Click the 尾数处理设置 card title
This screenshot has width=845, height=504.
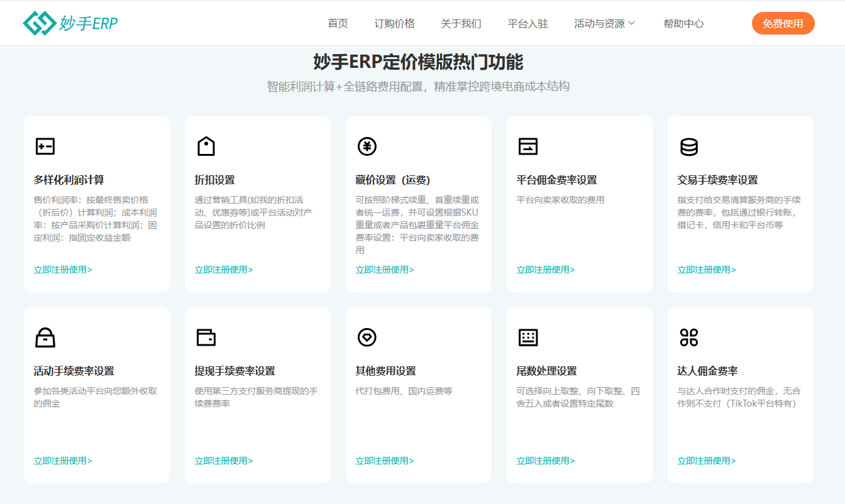coord(547,371)
